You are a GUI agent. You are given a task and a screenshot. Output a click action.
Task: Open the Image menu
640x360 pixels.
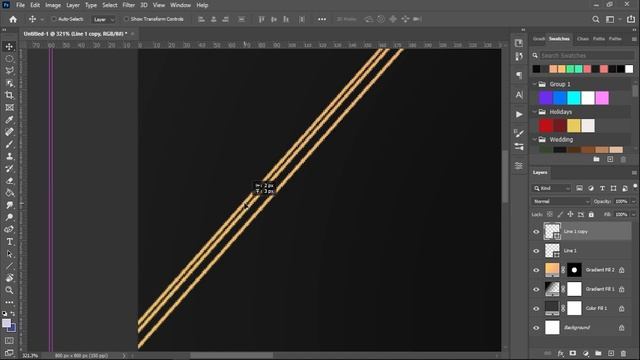pyautogui.click(x=53, y=5)
